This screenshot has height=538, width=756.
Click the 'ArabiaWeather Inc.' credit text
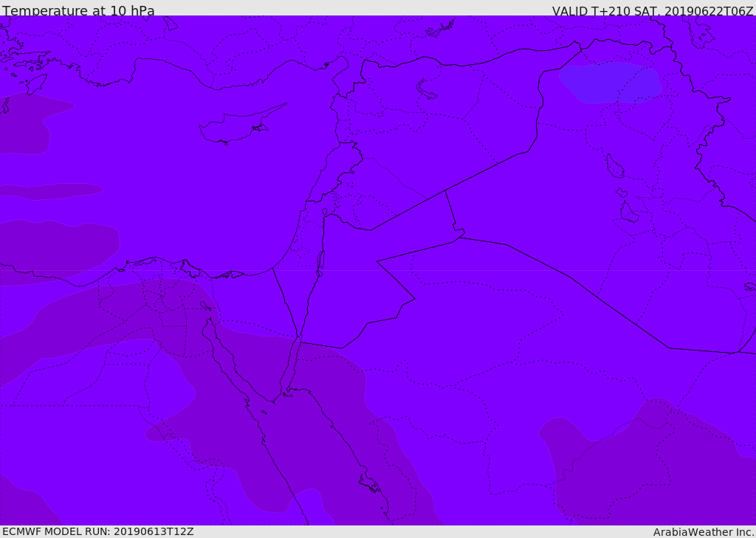tap(704, 532)
